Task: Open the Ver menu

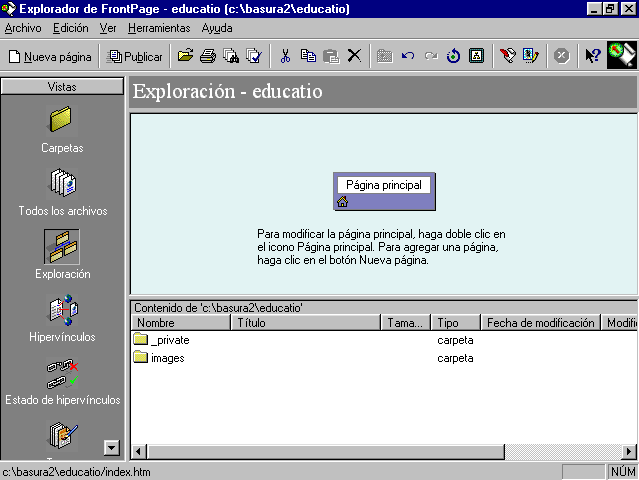Action: 108,28
